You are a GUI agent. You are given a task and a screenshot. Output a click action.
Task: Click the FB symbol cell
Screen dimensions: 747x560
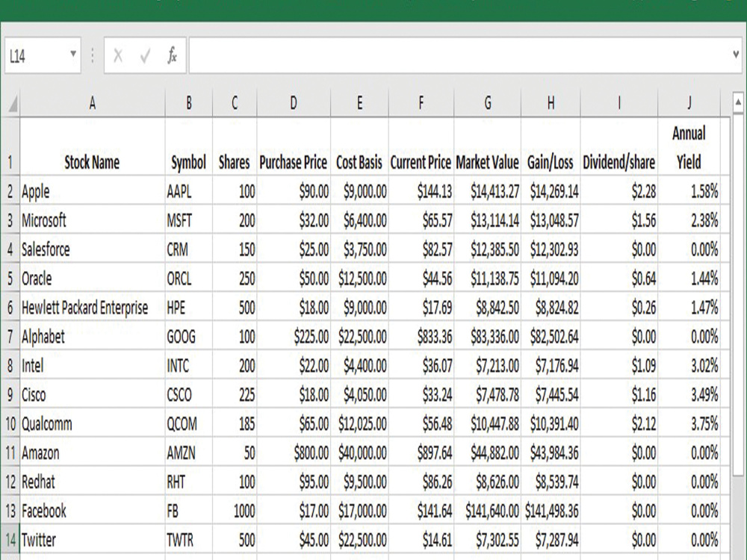[189, 511]
